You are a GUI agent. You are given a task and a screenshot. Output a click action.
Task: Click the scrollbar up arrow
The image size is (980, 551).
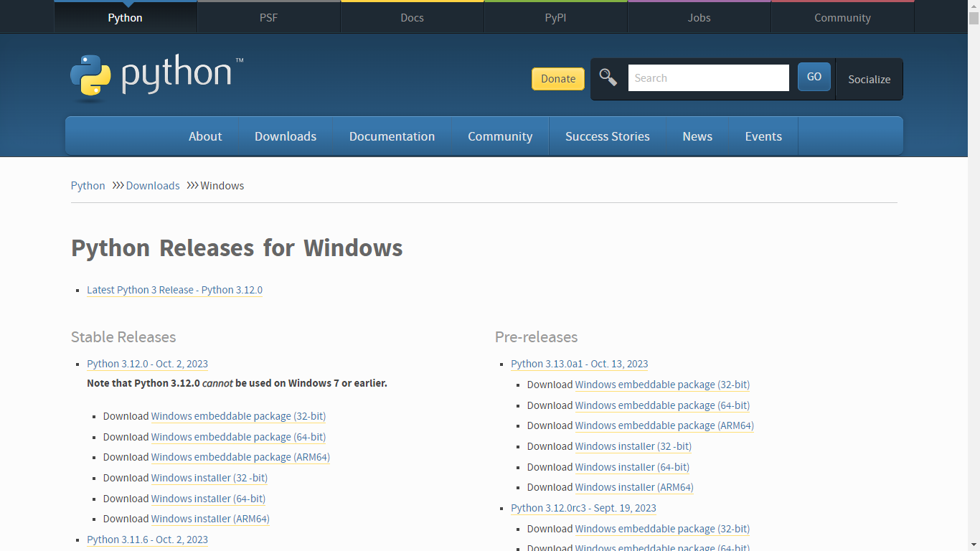(974, 6)
